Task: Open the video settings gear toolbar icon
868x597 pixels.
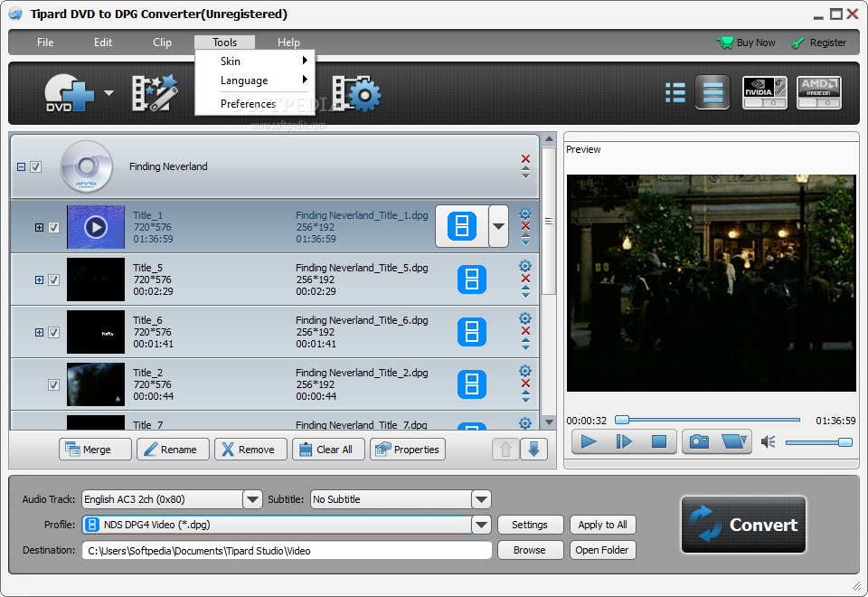Action: [357, 93]
